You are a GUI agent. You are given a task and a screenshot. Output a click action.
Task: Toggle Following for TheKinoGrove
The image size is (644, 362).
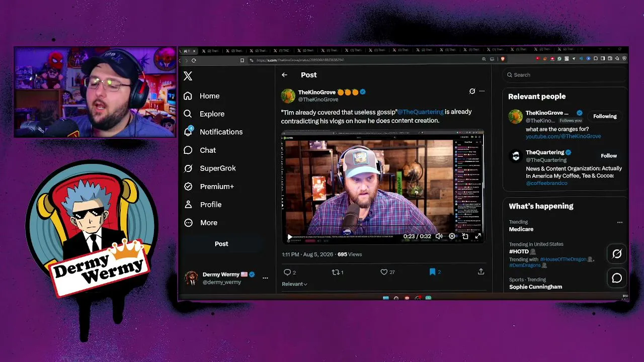pos(605,116)
